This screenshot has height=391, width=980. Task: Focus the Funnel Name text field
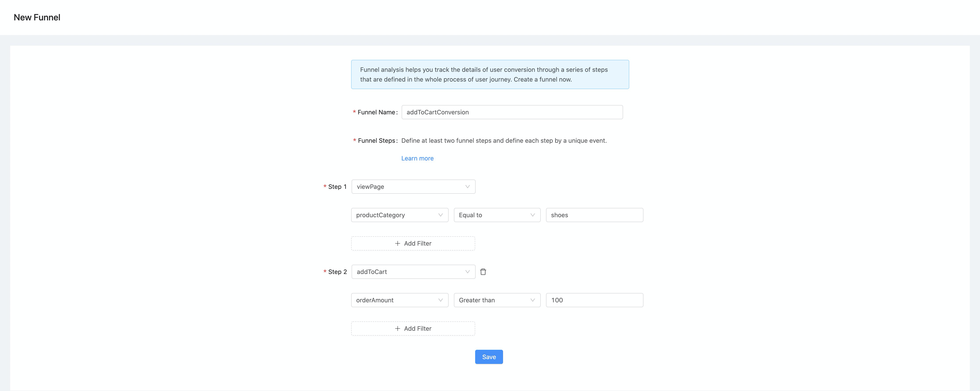[x=512, y=112]
